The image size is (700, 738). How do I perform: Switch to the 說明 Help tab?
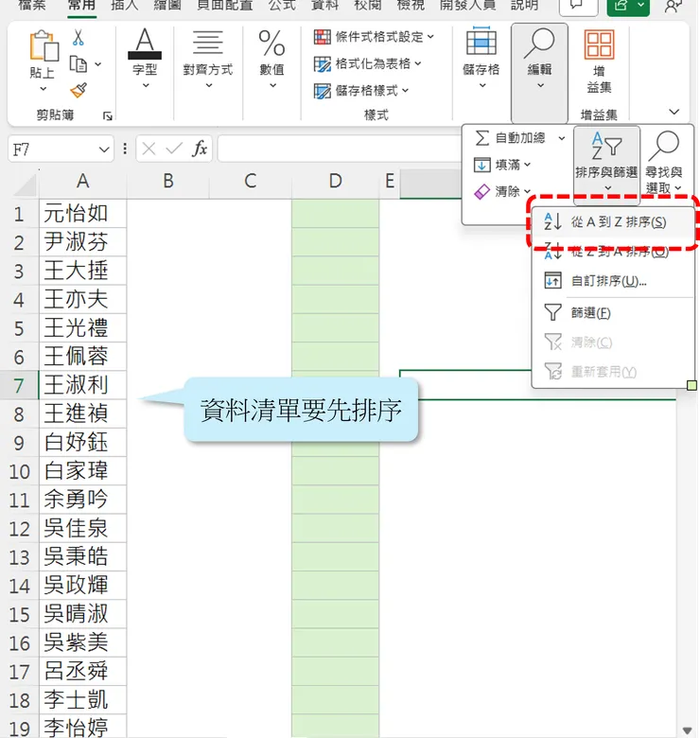coord(525,6)
